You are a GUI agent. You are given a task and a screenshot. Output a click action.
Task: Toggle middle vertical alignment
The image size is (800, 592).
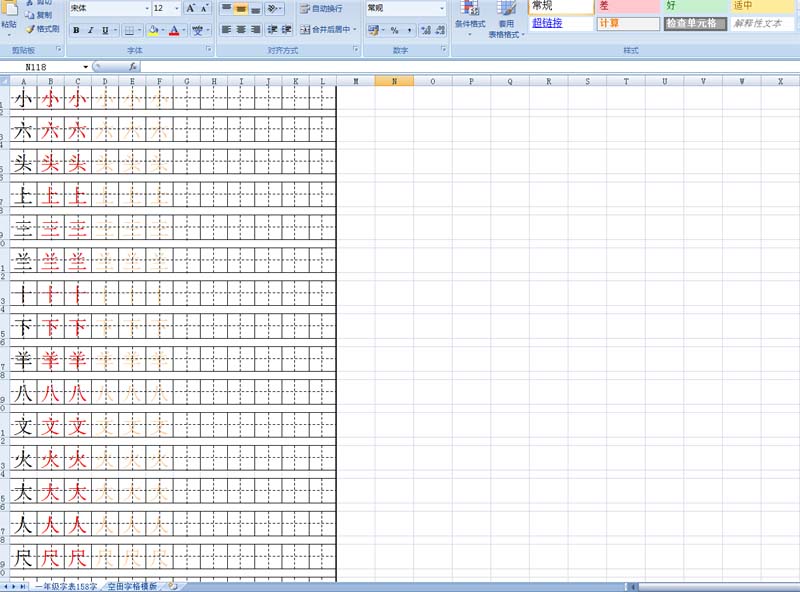pyautogui.click(x=241, y=8)
